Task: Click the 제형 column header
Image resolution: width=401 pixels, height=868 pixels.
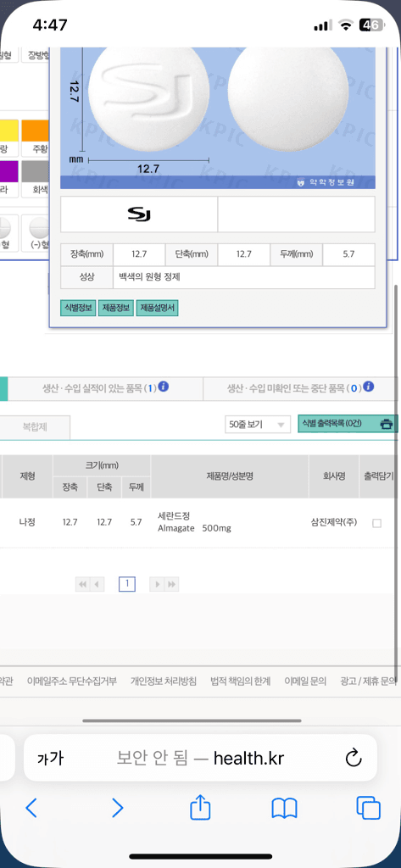Action: (28, 476)
